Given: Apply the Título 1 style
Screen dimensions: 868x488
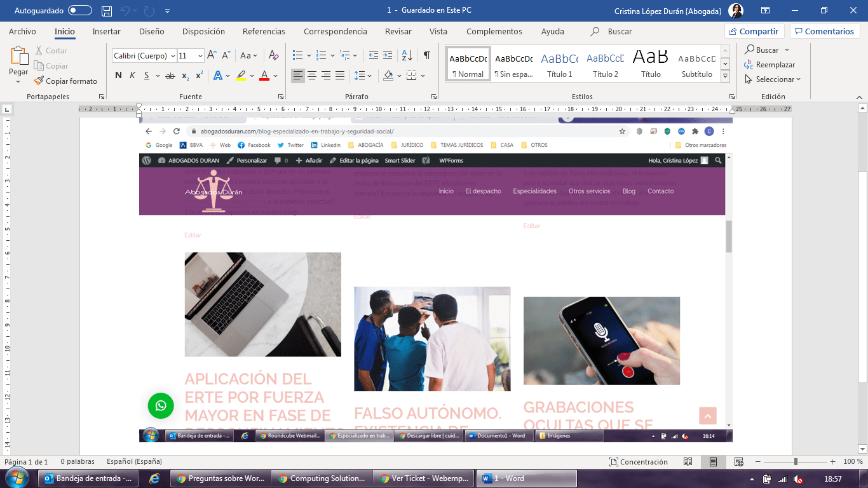Looking at the screenshot, I should [559, 64].
